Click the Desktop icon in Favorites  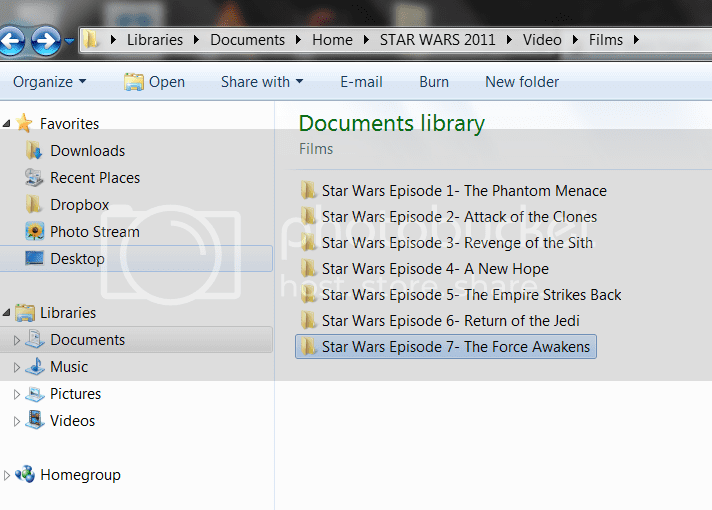tap(35, 259)
